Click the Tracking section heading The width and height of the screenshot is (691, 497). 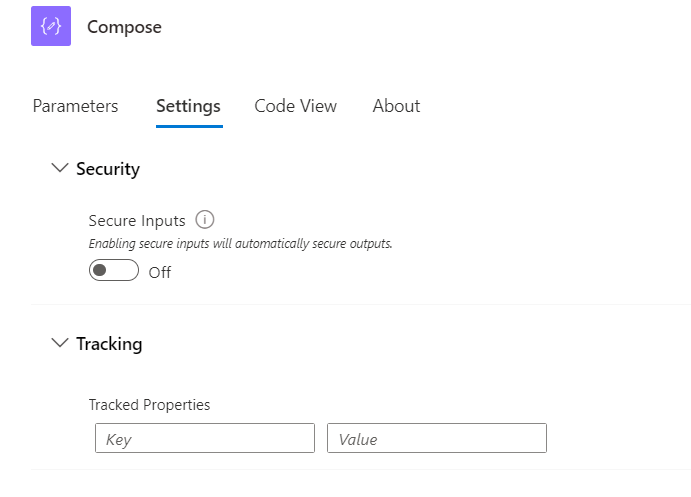coord(109,344)
